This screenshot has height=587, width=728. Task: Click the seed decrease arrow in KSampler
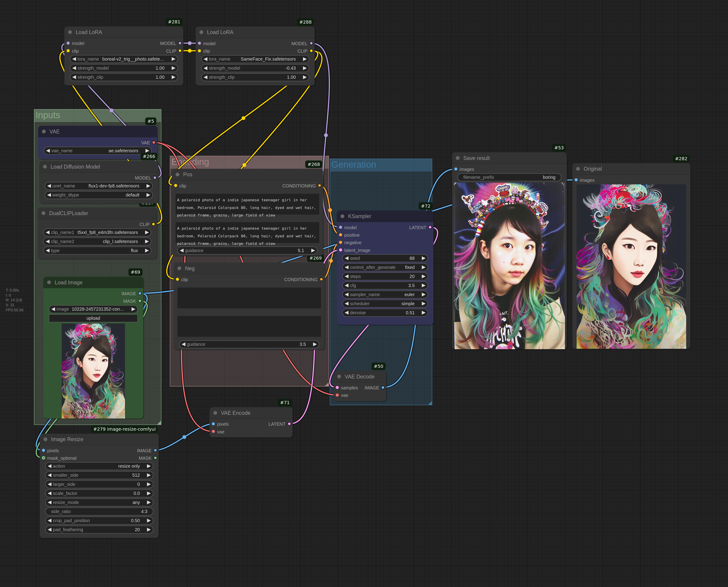347,258
